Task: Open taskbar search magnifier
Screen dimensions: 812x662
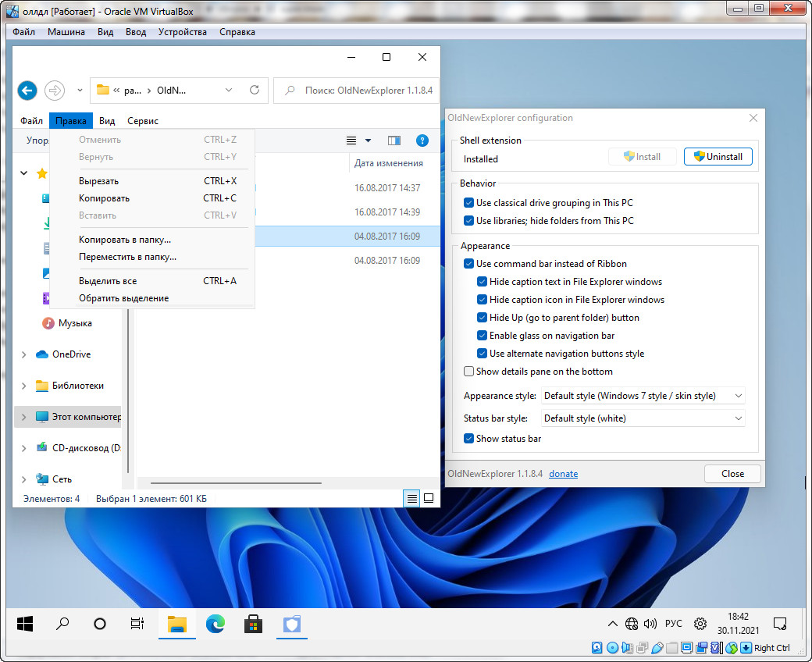Action: (62, 624)
